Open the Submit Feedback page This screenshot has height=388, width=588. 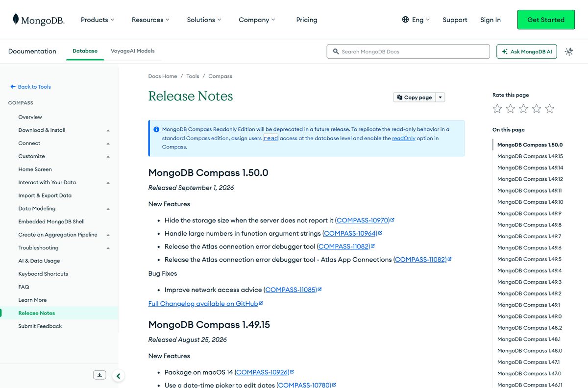(40, 326)
